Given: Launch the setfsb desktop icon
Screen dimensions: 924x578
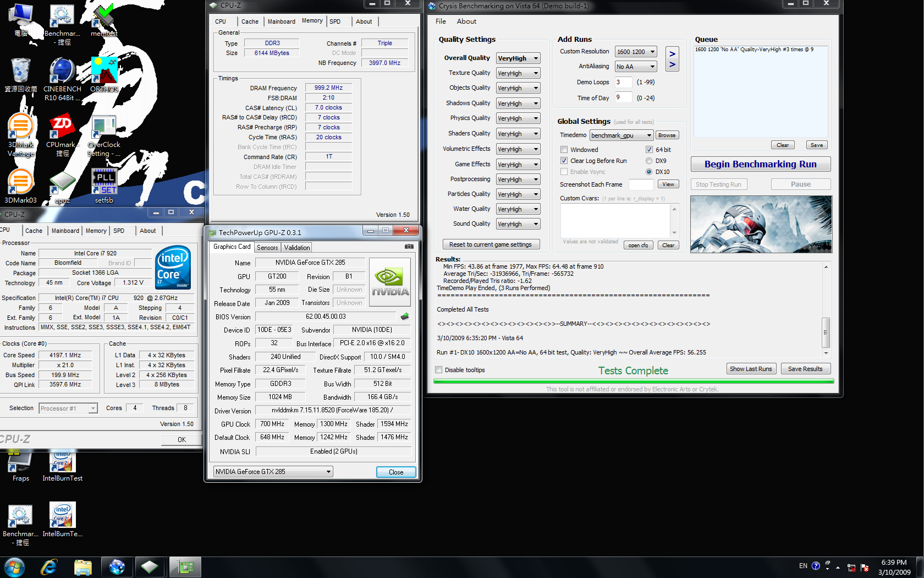Looking at the screenshot, I should point(104,187).
